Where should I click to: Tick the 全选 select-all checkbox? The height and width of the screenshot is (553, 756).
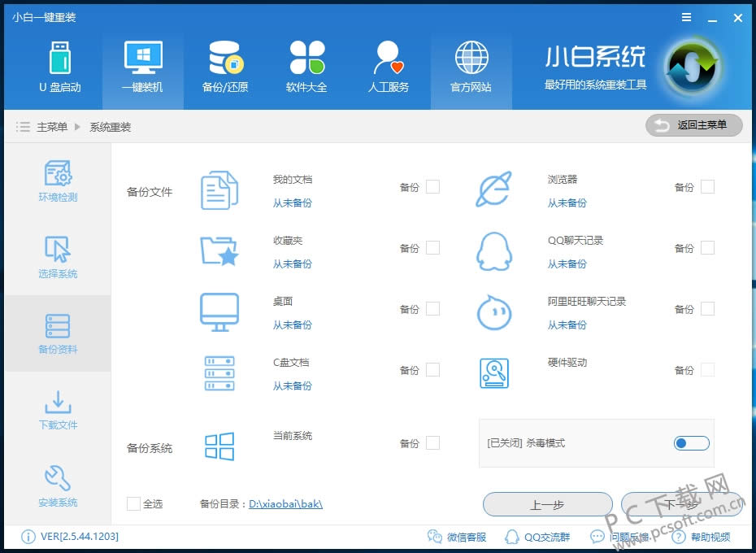click(x=133, y=503)
